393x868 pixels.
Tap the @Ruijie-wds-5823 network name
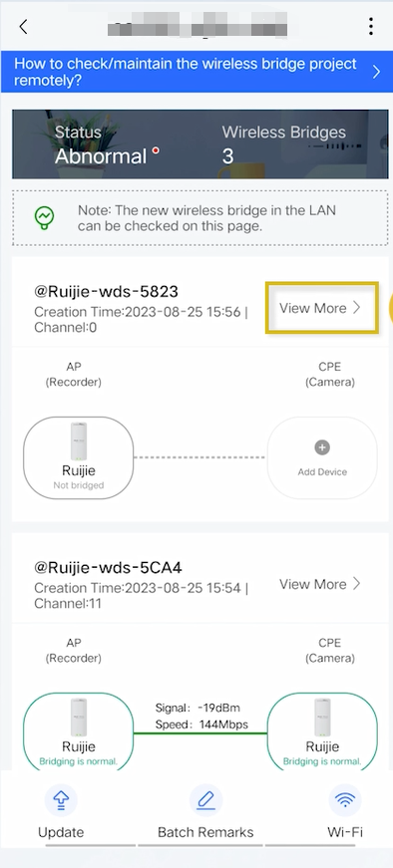point(106,291)
